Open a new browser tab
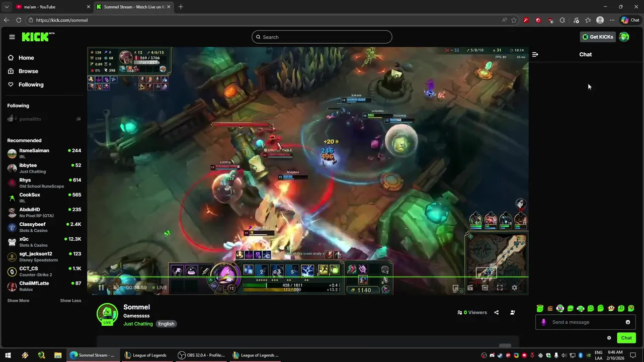 point(181,7)
